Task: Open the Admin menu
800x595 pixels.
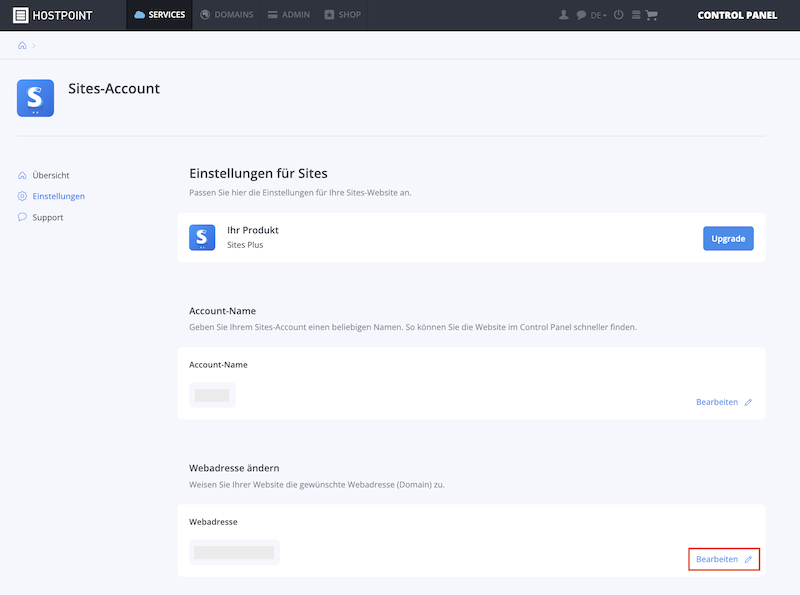Action: (289, 15)
